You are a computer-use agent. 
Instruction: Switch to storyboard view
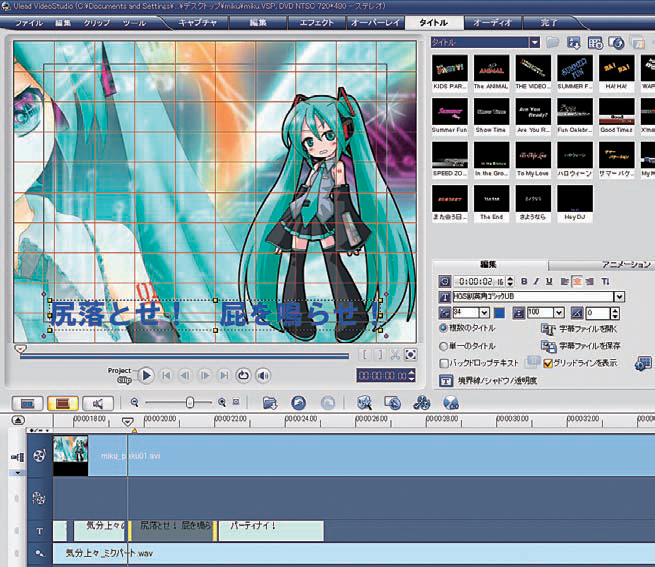pyautogui.click(x=27, y=404)
